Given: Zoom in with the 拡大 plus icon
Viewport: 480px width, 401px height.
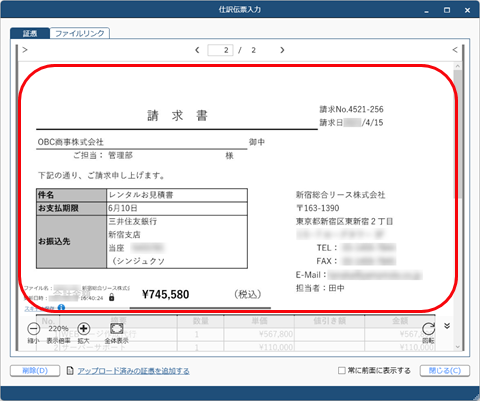Looking at the screenshot, I should [x=84, y=329].
